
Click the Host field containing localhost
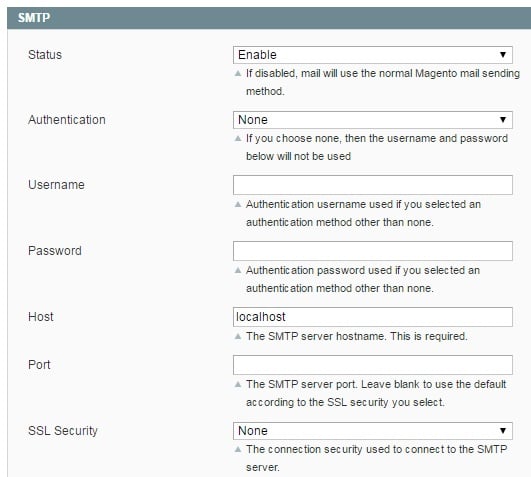[x=373, y=317]
